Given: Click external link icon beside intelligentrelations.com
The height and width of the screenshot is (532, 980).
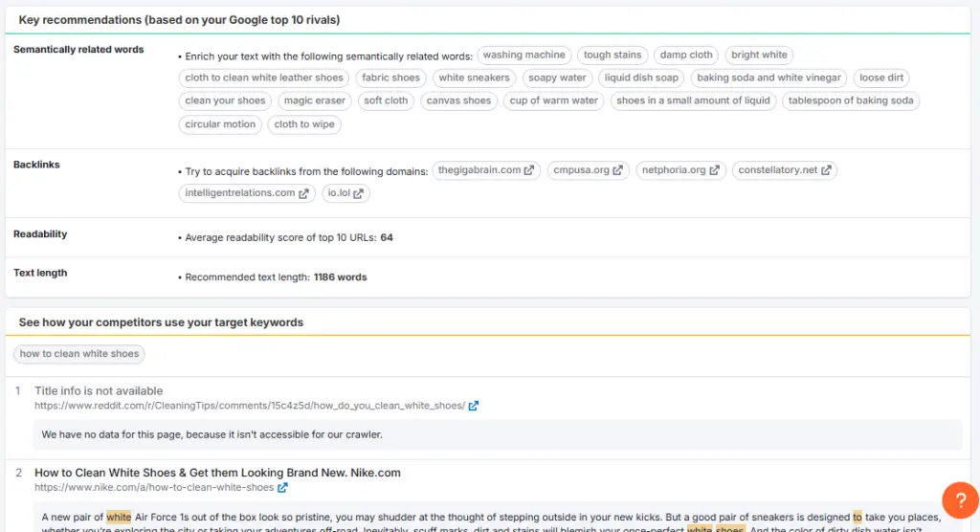Looking at the screenshot, I should coord(303,193).
